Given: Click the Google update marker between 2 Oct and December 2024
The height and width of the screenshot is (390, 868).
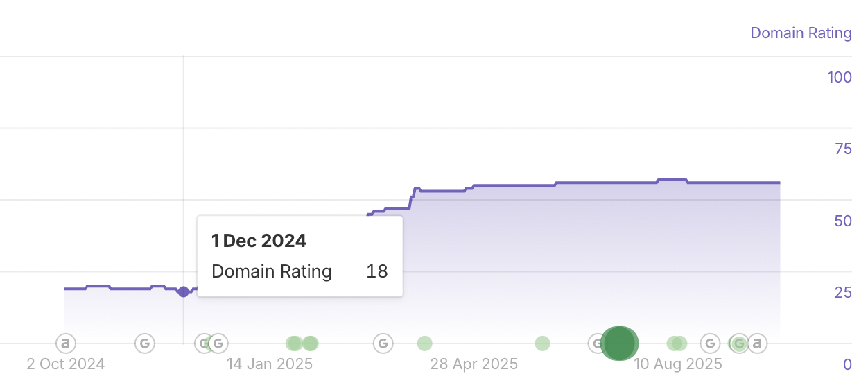Looking at the screenshot, I should [145, 343].
